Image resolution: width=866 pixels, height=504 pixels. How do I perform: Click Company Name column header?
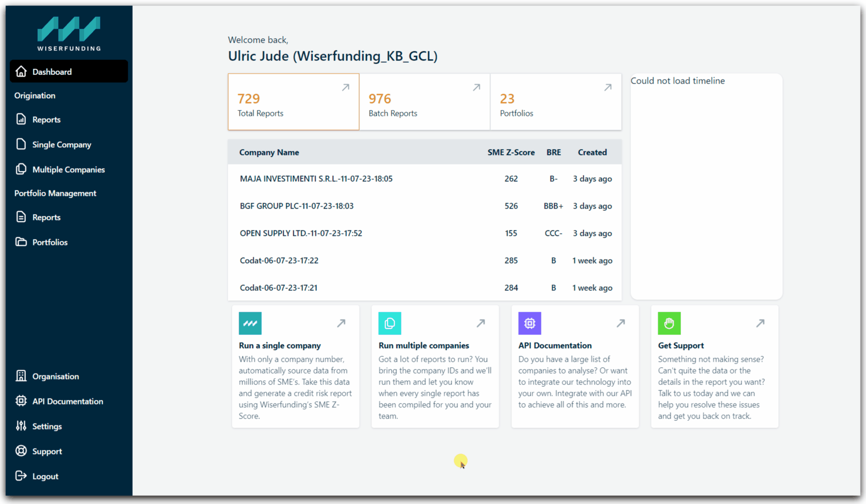coord(269,152)
